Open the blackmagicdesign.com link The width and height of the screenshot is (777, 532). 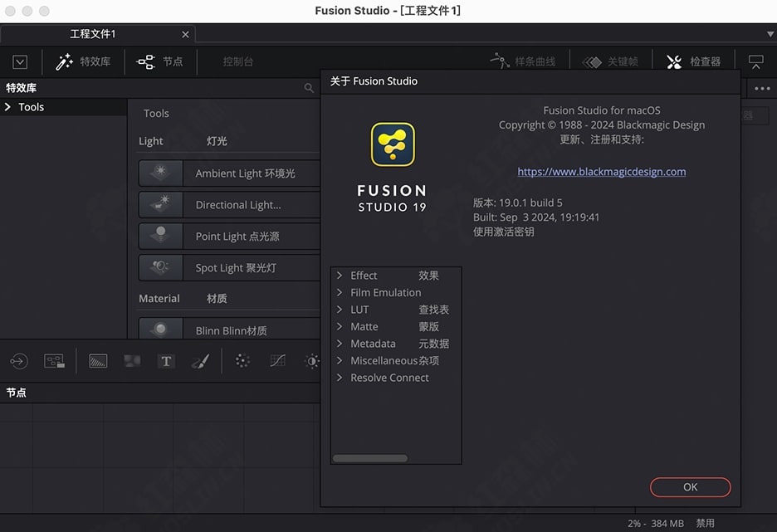(x=602, y=172)
